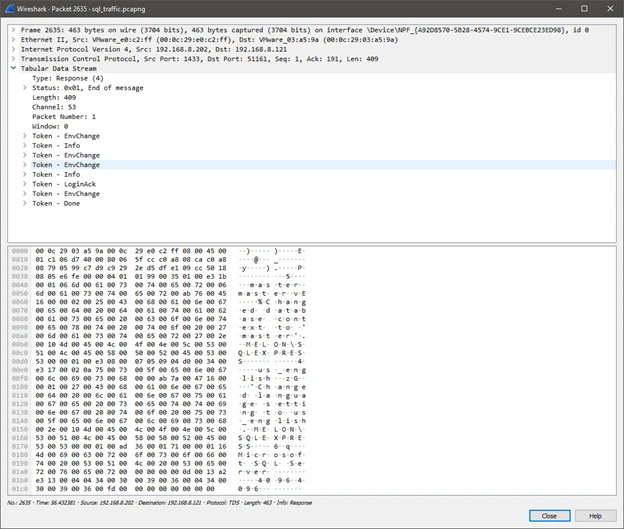Screen dimensions: 624x529
Task: Expand the Token LoginAck item
Action: click(x=25, y=184)
